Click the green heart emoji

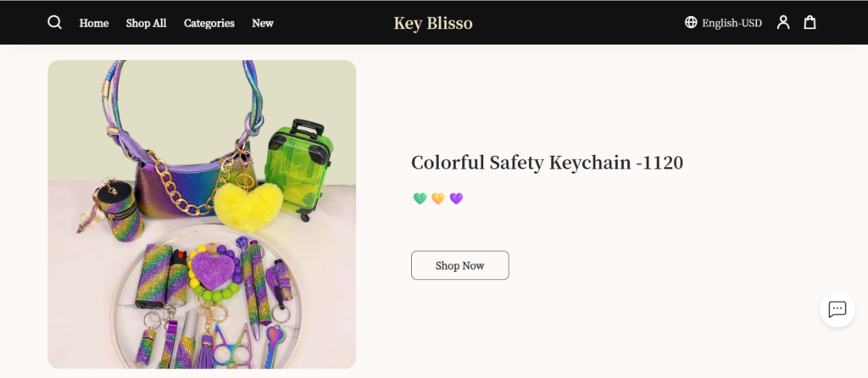[420, 198]
